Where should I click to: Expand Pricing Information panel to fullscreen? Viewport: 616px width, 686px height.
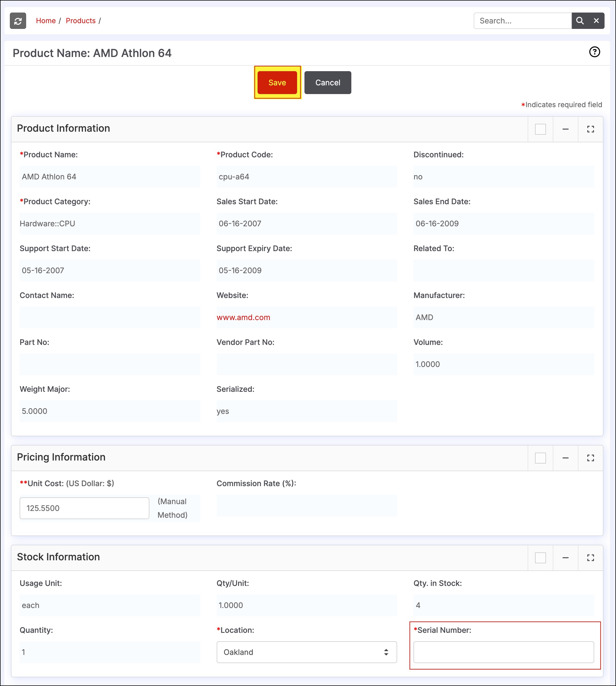[x=590, y=458]
